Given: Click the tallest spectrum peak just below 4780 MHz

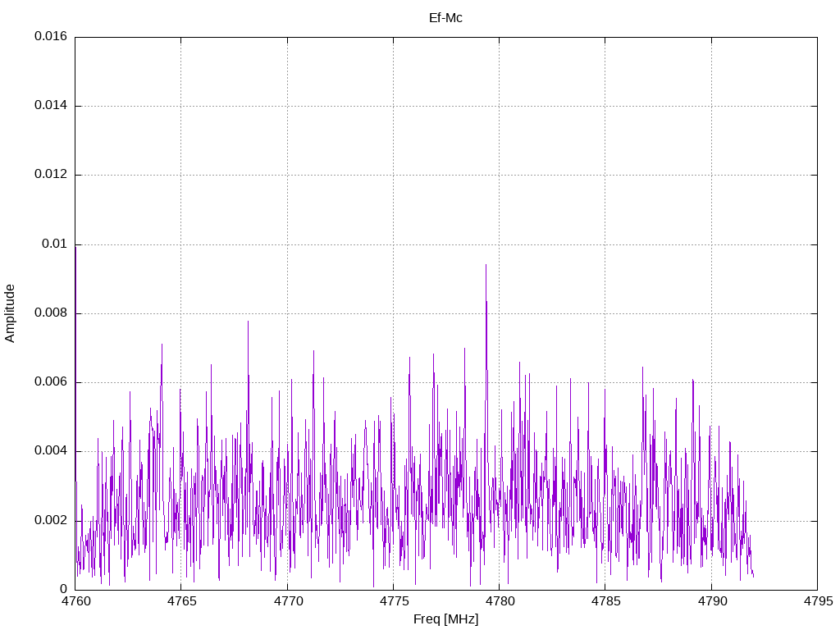Looking at the screenshot, I should [x=486, y=267].
